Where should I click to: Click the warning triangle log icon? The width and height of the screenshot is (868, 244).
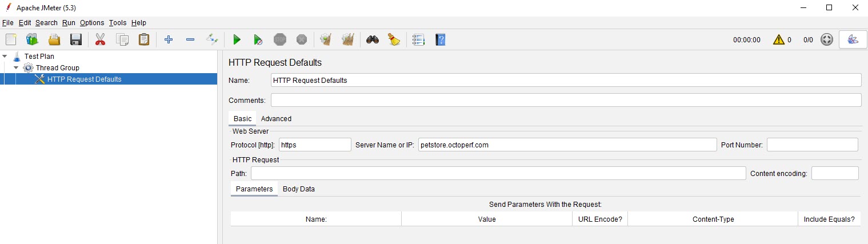778,40
